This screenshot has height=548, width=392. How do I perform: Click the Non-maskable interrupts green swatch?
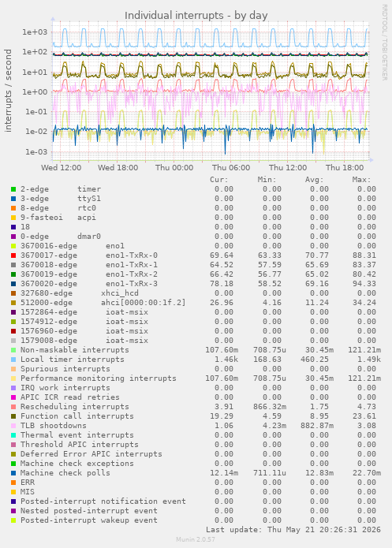click(x=13, y=350)
